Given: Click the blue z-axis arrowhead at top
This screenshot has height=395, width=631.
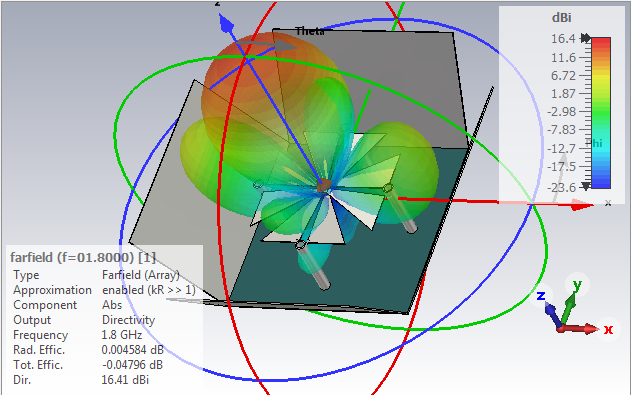Looking at the screenshot, I should [x=226, y=23].
